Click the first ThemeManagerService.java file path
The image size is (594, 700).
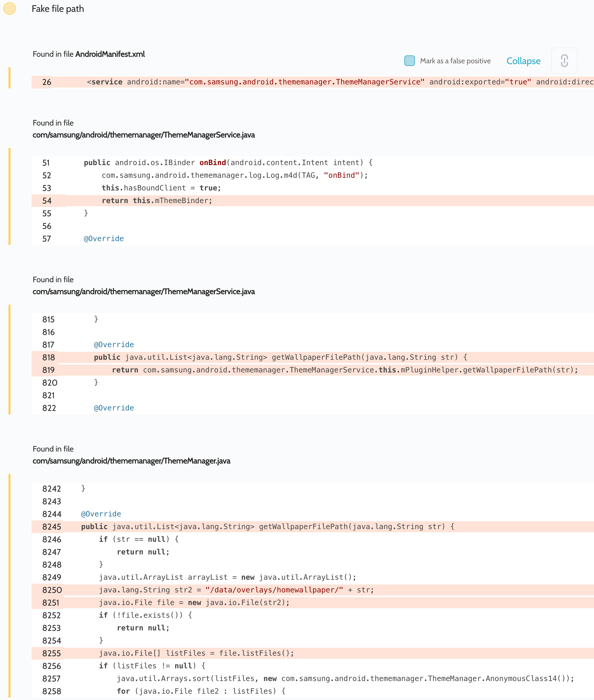click(x=143, y=135)
